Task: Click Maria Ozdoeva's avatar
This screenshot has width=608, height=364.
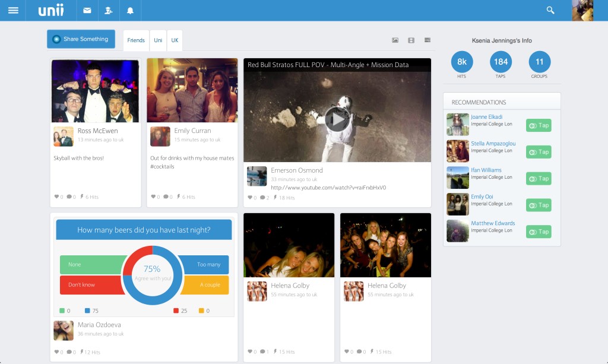Action: pyautogui.click(x=64, y=331)
